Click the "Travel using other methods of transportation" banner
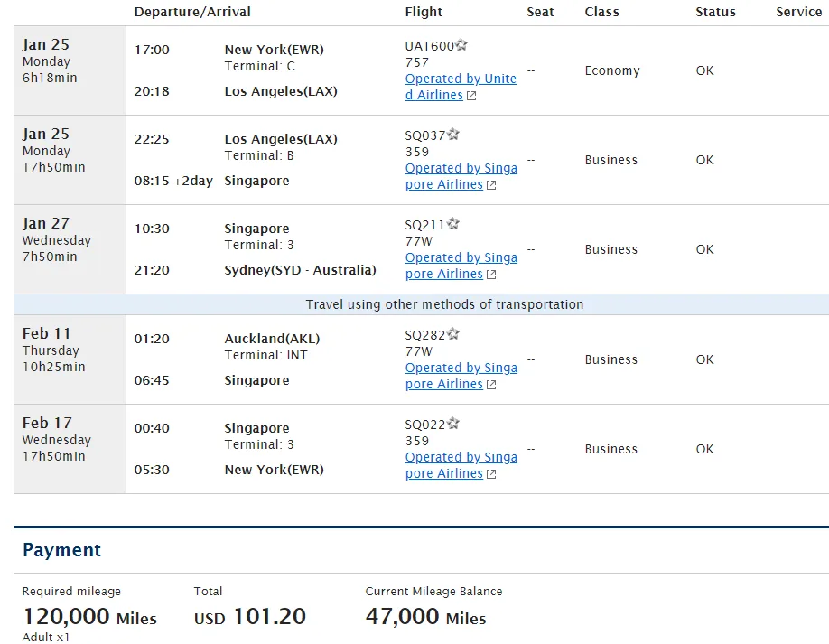The height and width of the screenshot is (644, 829). [x=444, y=304]
